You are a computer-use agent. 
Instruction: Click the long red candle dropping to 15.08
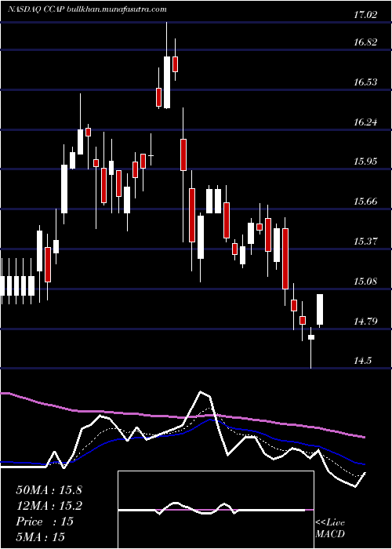[x=285, y=258]
